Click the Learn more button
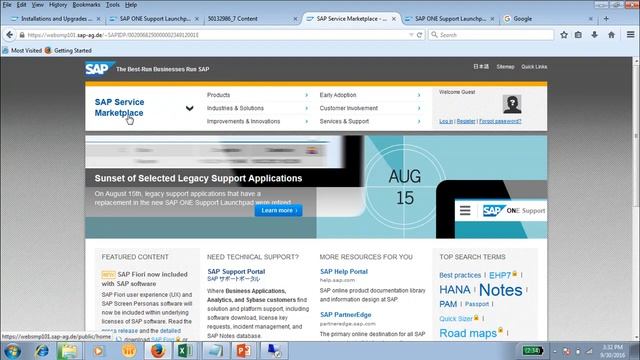Image resolution: width=640 pixels, height=360 pixels. 279,210
